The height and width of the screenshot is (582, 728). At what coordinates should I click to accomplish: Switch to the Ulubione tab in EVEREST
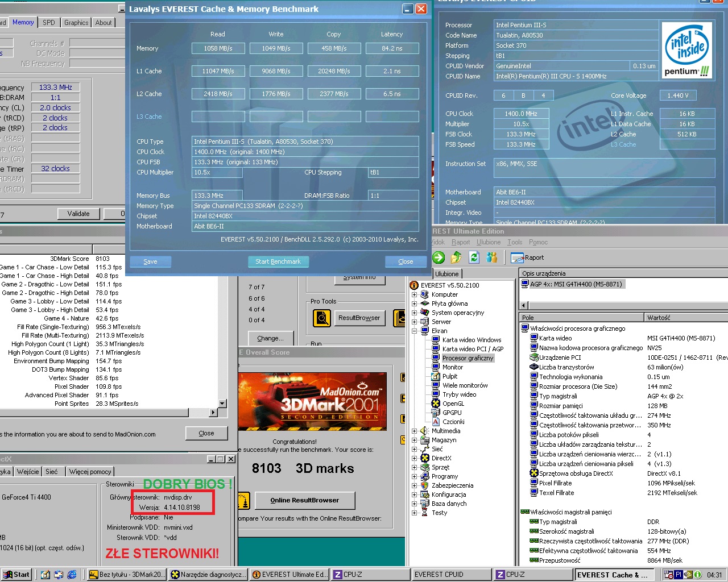[x=446, y=274]
